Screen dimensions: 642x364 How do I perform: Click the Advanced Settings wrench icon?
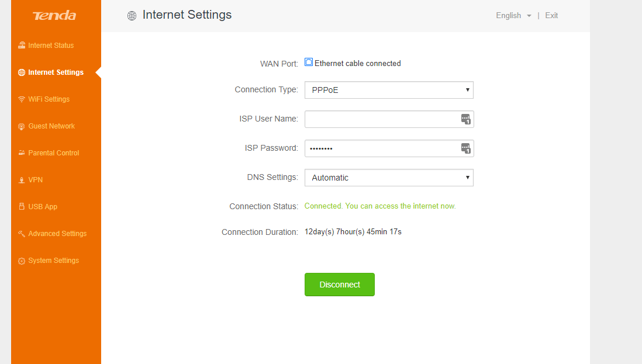[22, 234]
